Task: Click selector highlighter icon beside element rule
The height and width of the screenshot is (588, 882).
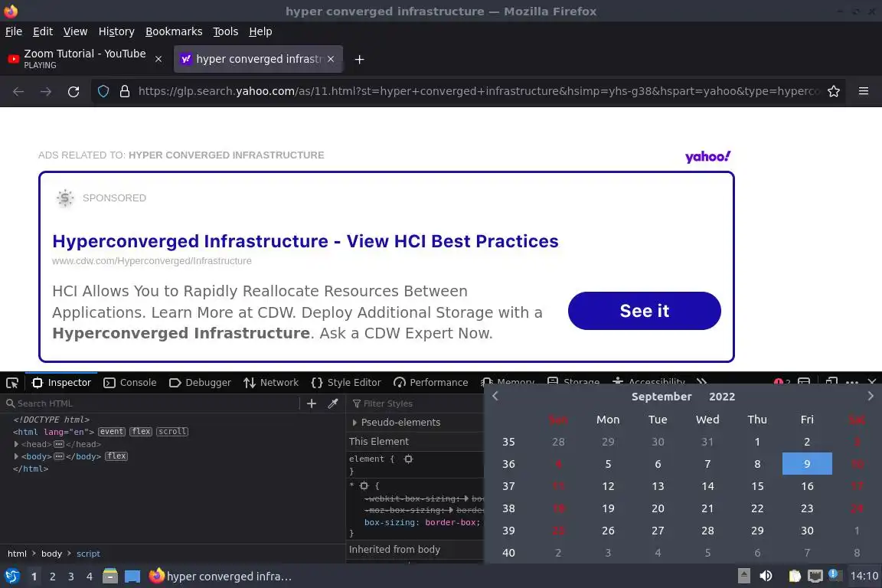Action: tap(409, 459)
